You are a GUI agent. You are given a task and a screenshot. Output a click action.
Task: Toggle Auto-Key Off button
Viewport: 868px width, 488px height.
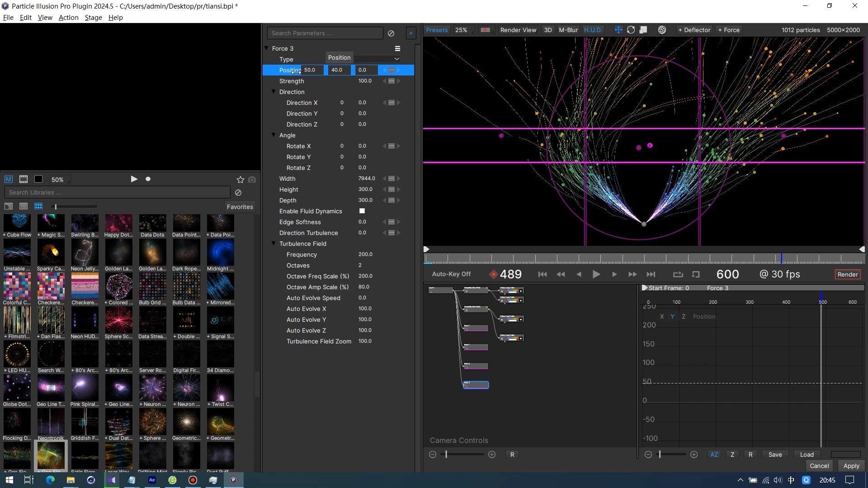point(451,274)
